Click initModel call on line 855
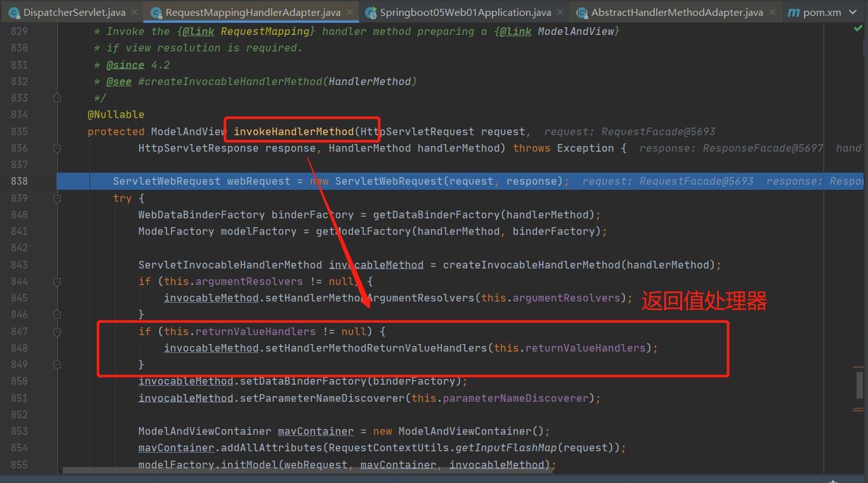 click(249, 465)
